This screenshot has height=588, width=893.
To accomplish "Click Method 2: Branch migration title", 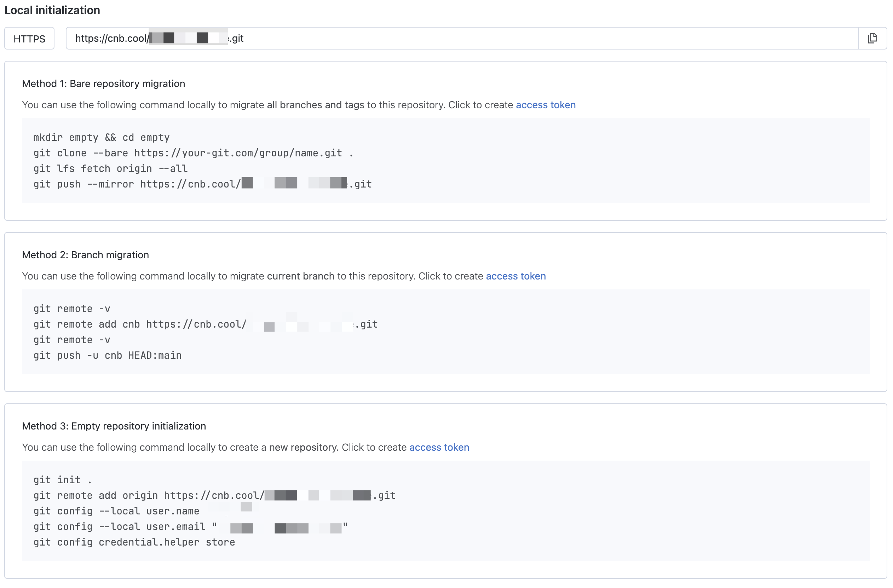I will click(86, 255).
